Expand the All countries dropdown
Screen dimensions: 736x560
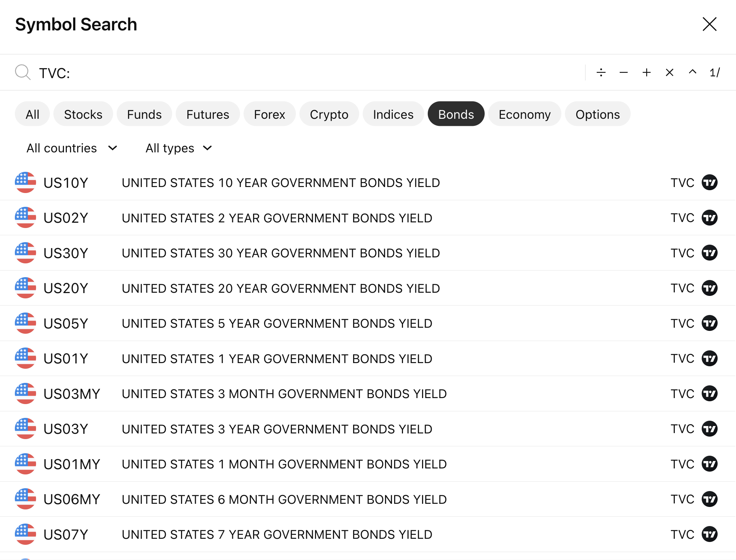(x=72, y=148)
